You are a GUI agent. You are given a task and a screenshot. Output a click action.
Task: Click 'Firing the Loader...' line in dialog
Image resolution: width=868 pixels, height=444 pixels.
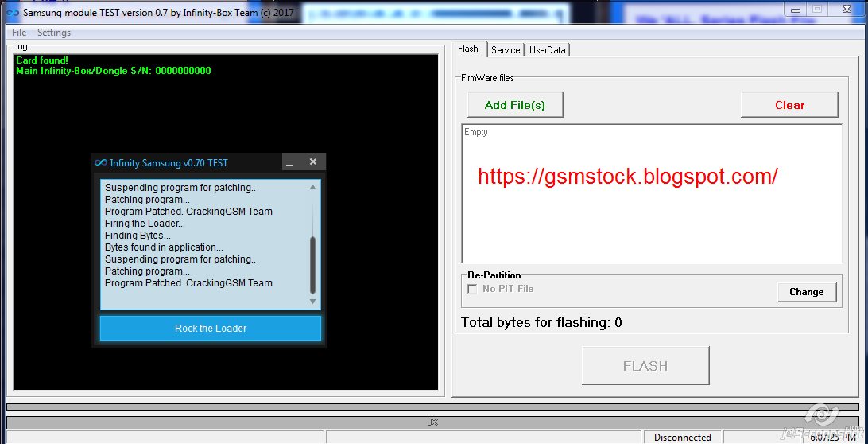pos(145,224)
